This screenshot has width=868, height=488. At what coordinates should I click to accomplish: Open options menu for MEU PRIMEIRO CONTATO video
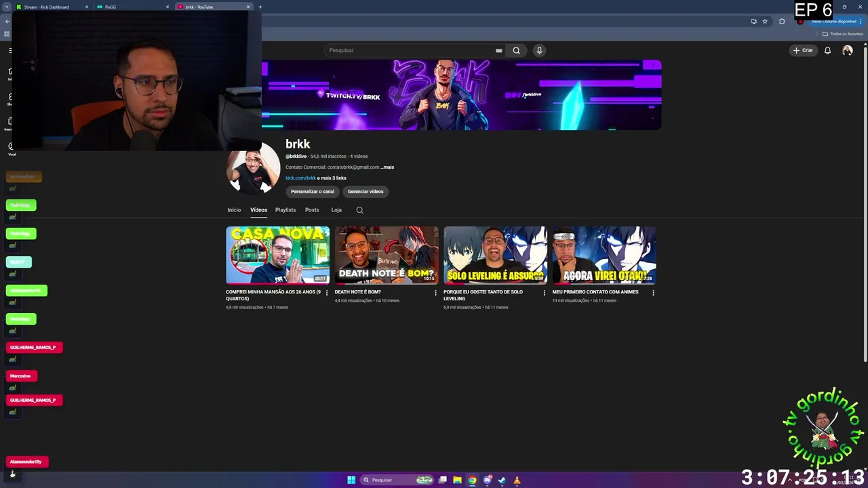[x=653, y=293]
